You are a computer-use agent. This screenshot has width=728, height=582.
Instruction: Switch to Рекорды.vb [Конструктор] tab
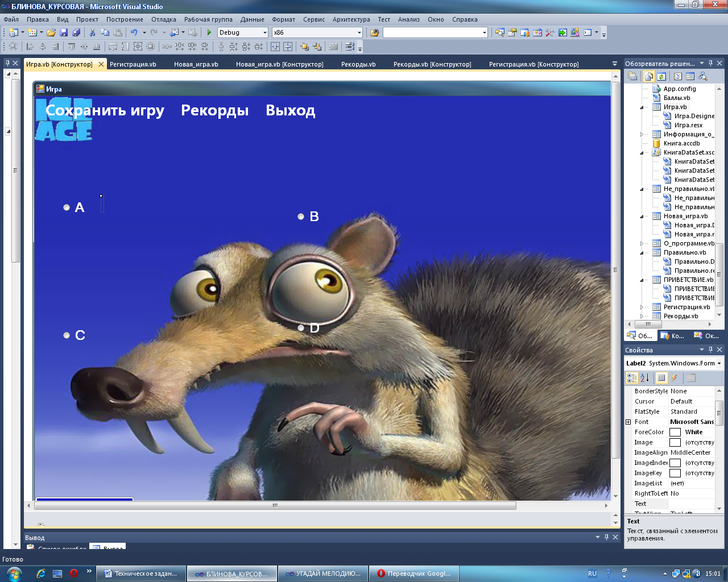(432, 64)
